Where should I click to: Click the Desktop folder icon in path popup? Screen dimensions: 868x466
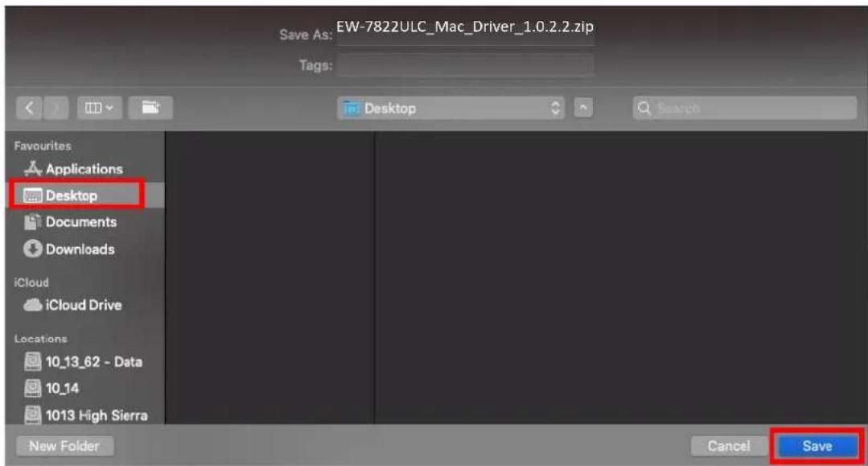pyautogui.click(x=352, y=108)
